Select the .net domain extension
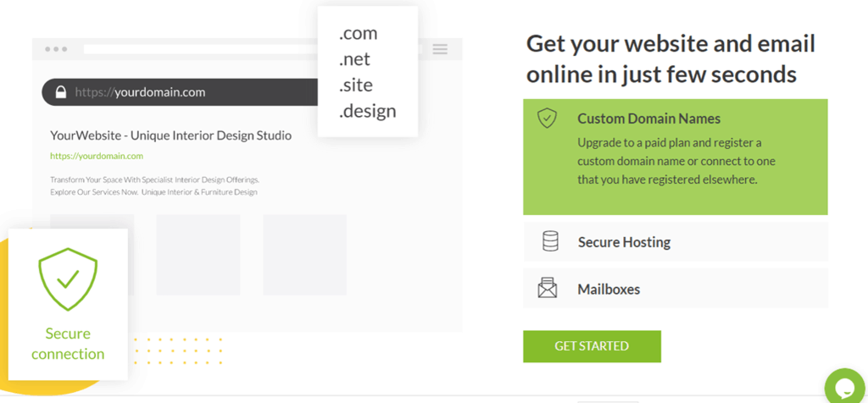The height and width of the screenshot is (403, 868). (355, 59)
